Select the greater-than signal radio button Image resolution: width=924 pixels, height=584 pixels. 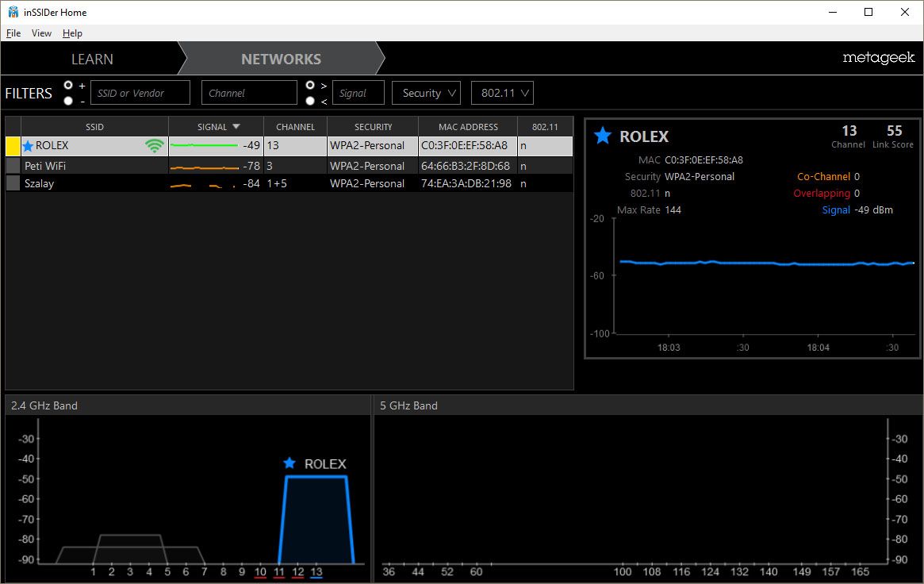coord(310,86)
